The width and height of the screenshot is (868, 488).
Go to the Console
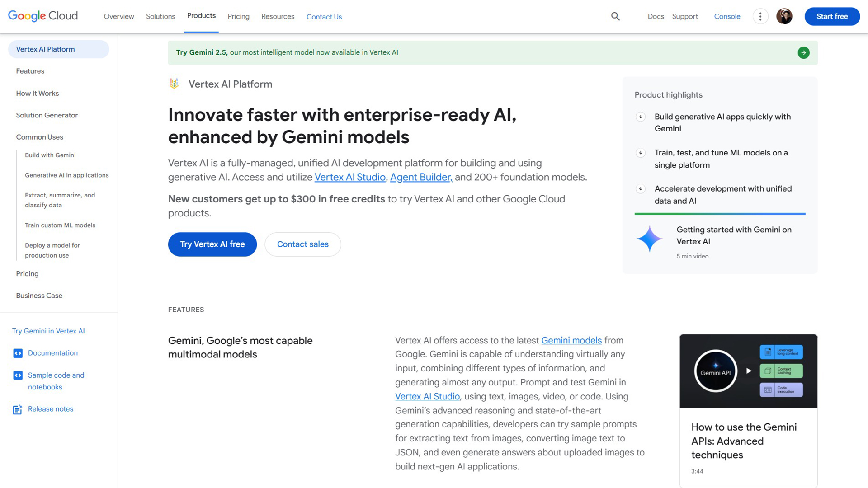727,16
